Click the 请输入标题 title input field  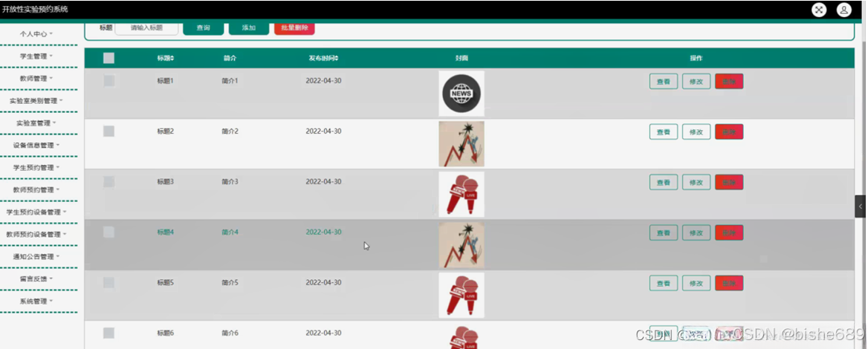pyautogui.click(x=146, y=28)
